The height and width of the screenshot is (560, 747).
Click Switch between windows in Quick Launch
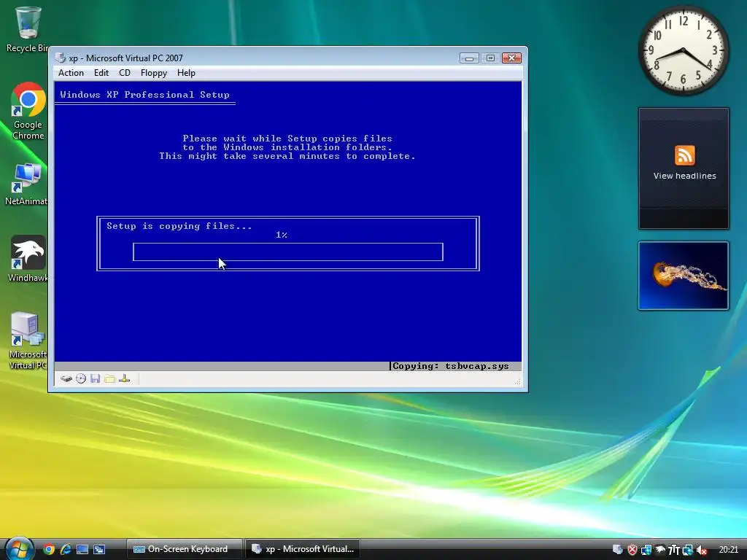point(99,550)
